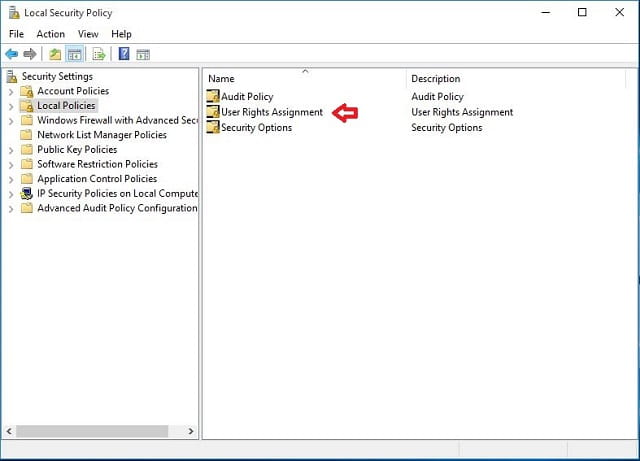640x461 pixels.
Task: Open the File menu
Action: pyautogui.click(x=16, y=34)
